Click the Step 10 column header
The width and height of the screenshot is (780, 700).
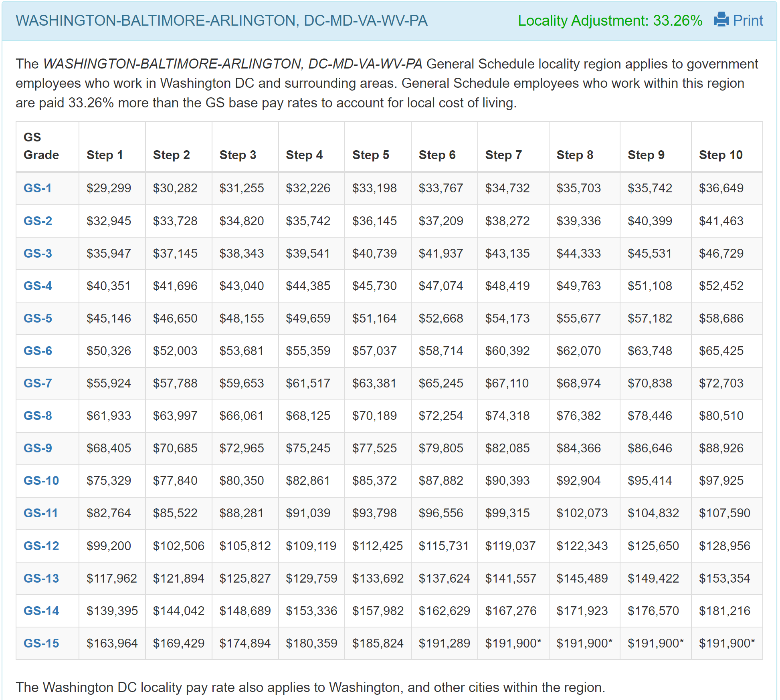(x=720, y=155)
